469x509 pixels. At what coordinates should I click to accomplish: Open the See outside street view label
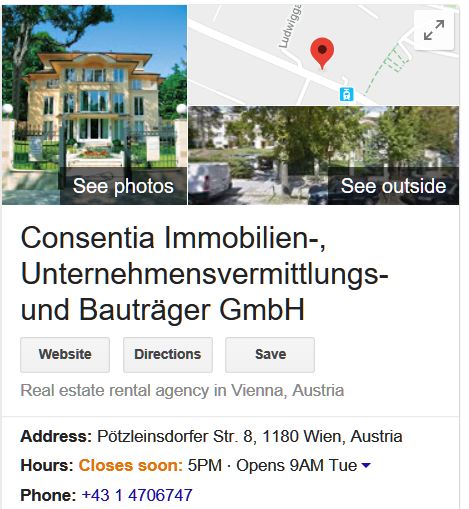393,186
